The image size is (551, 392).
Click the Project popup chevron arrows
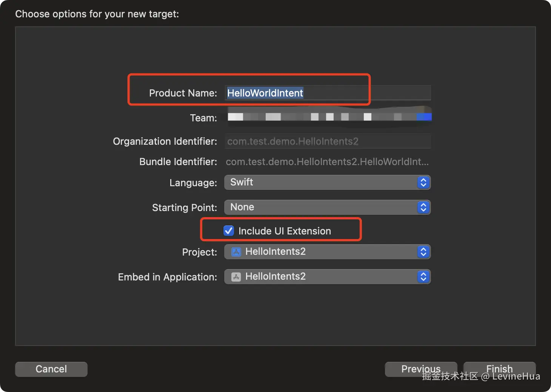pos(423,252)
